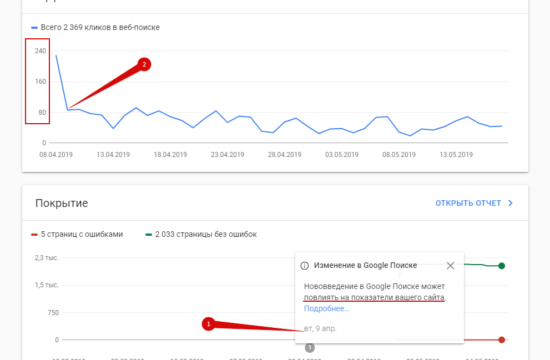
Task: Click the info icon in the popup header
Action: click(x=304, y=266)
